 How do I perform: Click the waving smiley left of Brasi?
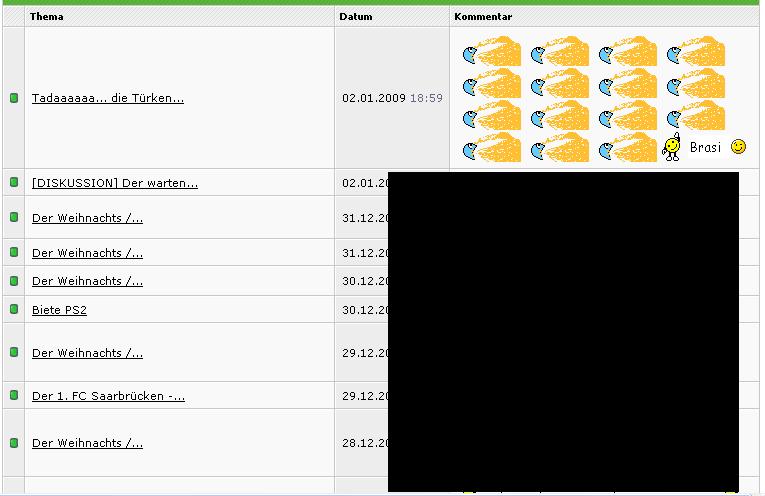(x=672, y=147)
